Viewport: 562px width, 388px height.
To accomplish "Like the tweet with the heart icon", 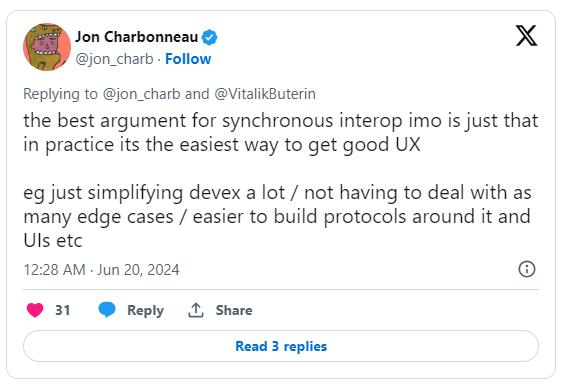I will 35,310.
